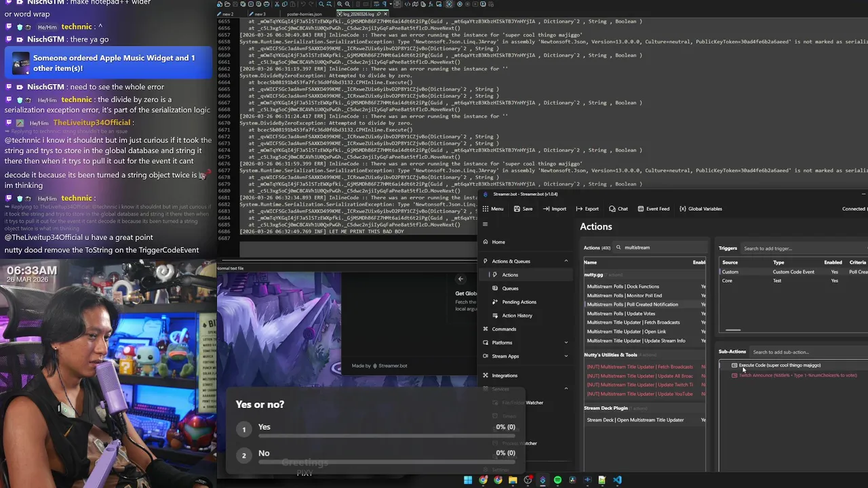
Task: Open Function List fx icon in Notepad++
Action: tap(431, 4)
